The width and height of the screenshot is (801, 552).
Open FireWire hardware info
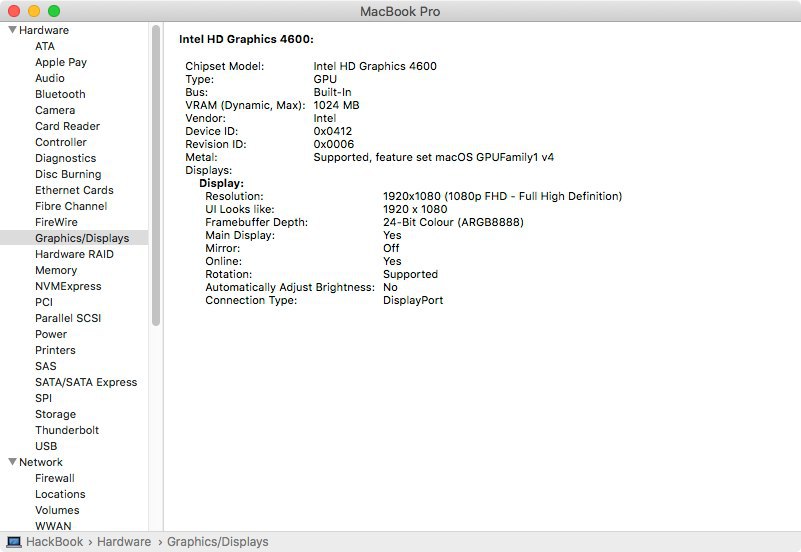click(x=56, y=222)
